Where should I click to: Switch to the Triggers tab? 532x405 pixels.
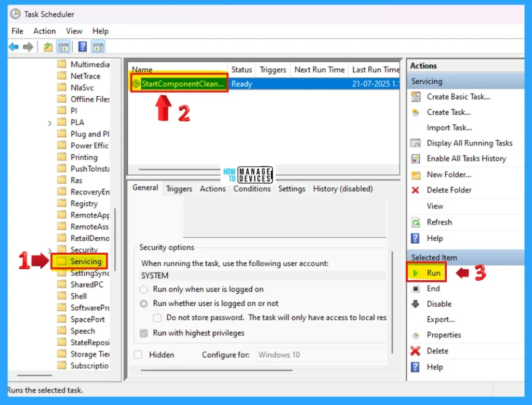(179, 189)
